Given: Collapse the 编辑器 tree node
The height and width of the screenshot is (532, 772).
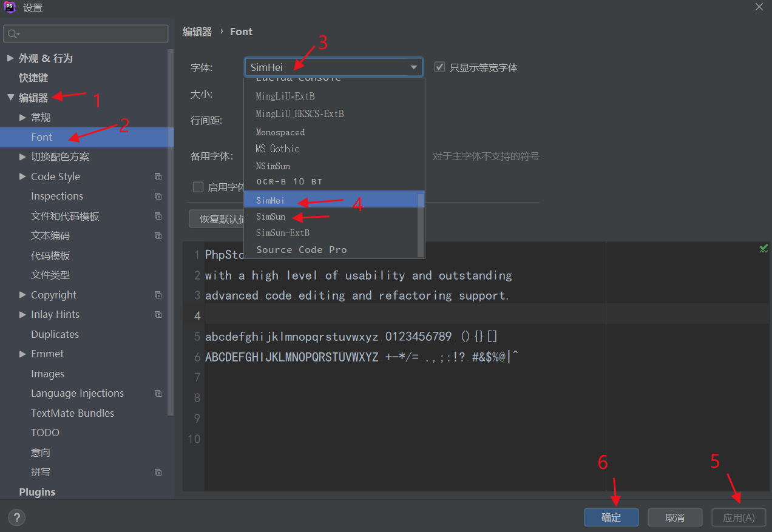Looking at the screenshot, I should tap(10, 98).
